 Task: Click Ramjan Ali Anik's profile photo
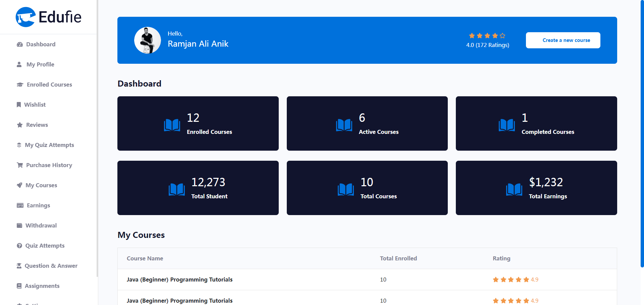coord(148,40)
